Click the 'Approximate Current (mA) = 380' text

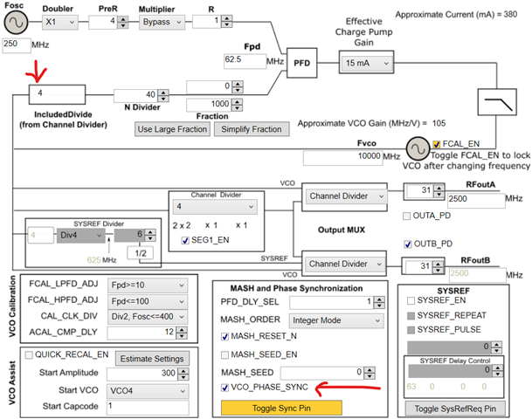point(456,14)
